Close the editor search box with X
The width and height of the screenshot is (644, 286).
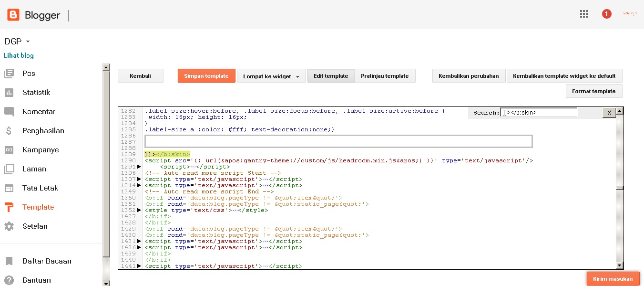[609, 113]
